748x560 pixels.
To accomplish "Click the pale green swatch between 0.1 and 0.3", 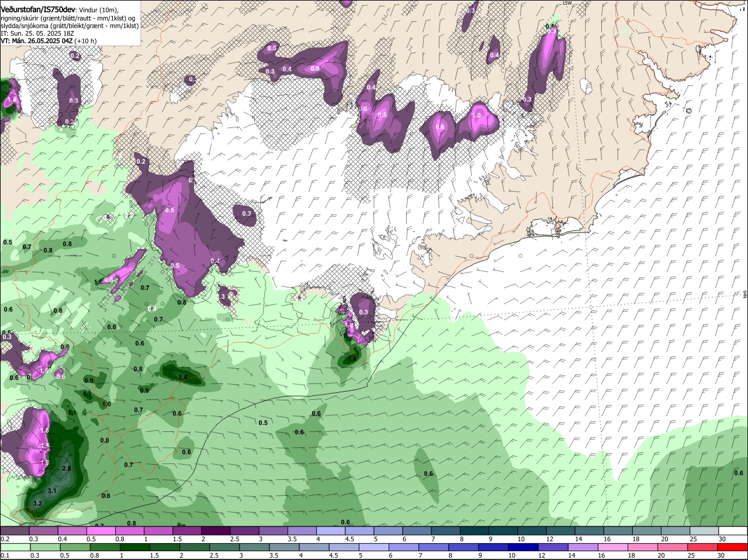I will [15, 547].
